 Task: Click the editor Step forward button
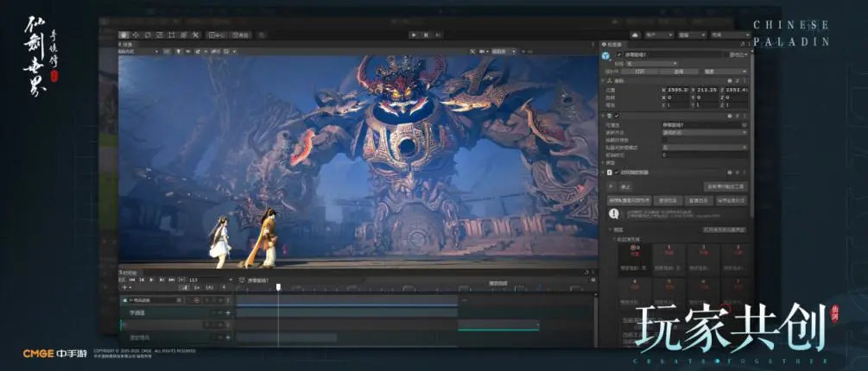436,35
